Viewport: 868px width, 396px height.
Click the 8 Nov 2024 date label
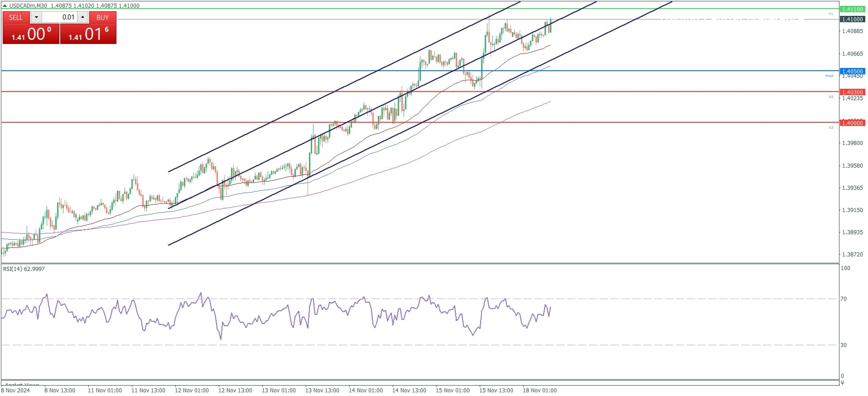coord(15,390)
